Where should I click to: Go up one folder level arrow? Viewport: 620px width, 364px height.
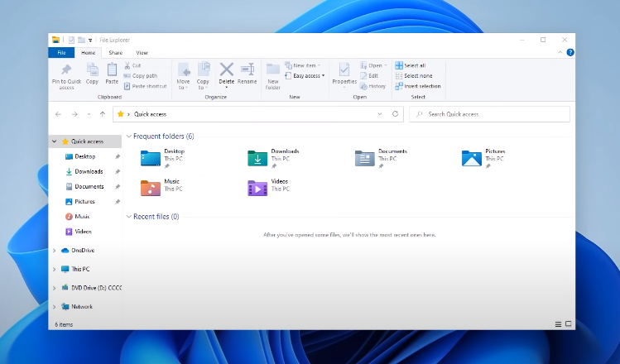pos(103,114)
